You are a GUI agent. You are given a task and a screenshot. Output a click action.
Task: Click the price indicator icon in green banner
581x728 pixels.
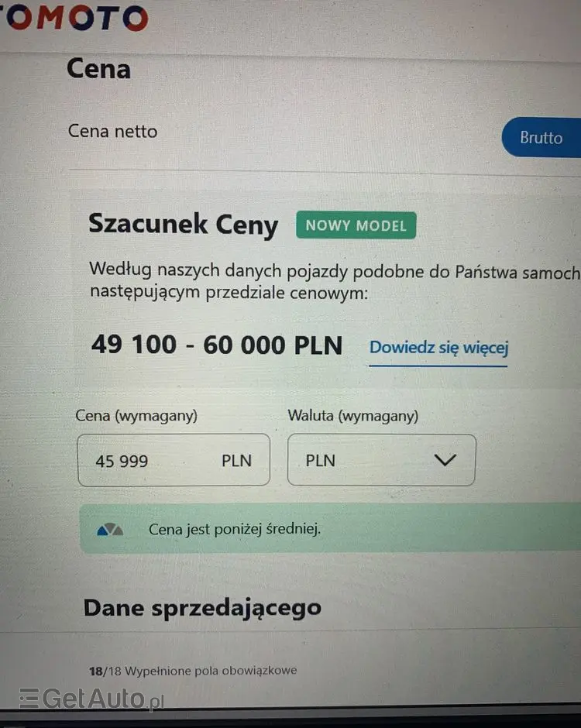coord(110,529)
